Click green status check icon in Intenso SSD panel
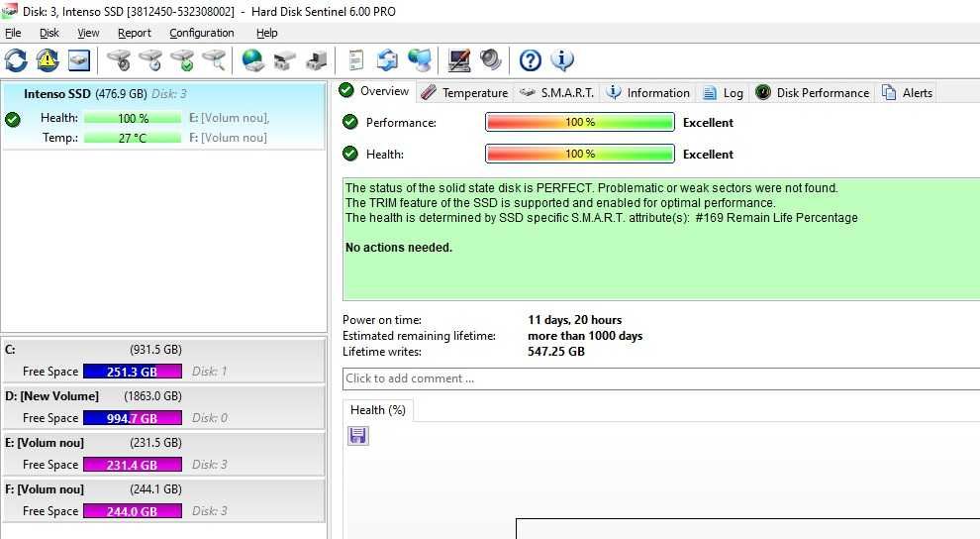 pyautogui.click(x=13, y=119)
